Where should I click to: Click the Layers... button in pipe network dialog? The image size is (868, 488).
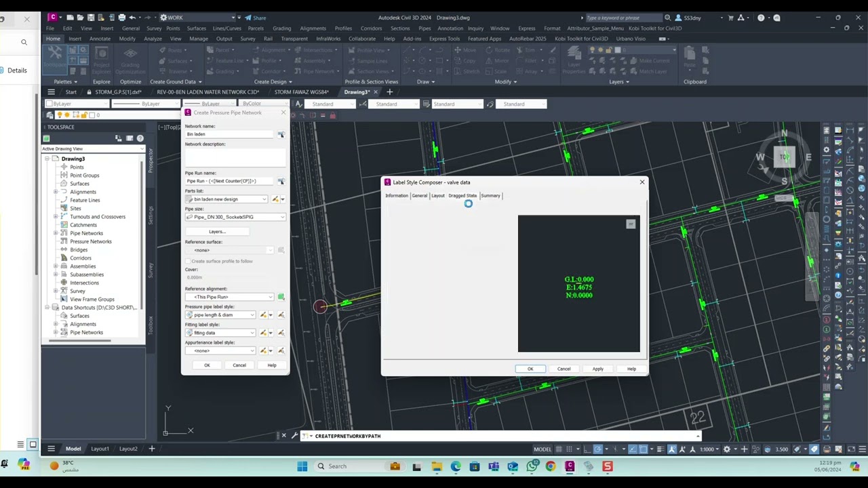pos(217,232)
